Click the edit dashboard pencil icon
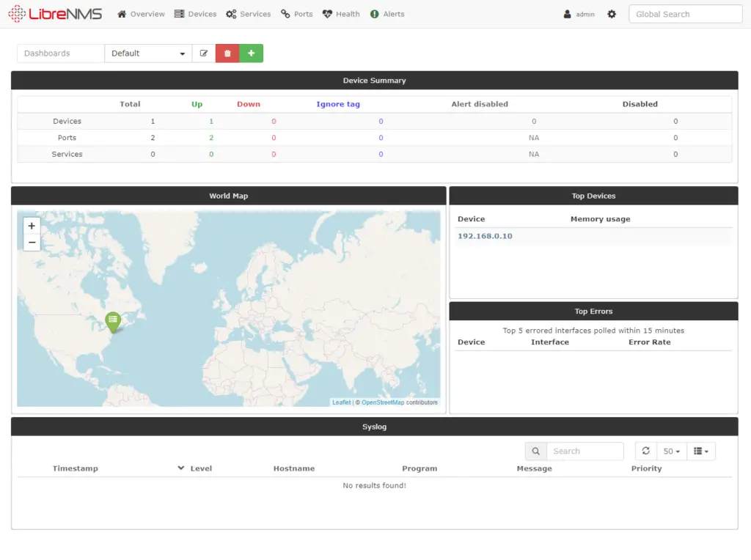751x560 pixels. tap(204, 54)
